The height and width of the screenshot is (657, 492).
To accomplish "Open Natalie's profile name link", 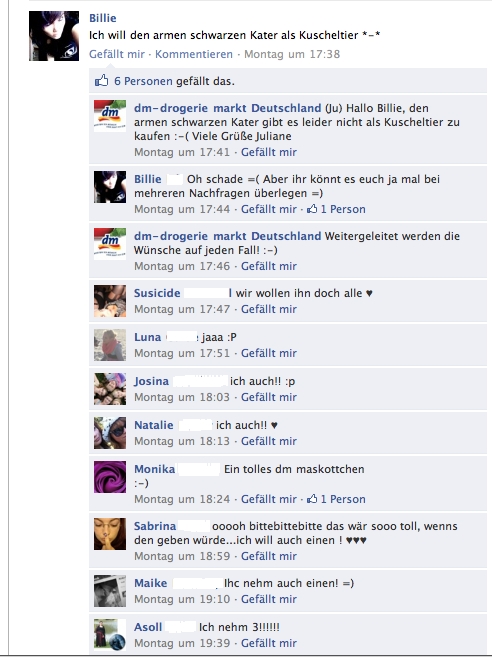I will (154, 425).
